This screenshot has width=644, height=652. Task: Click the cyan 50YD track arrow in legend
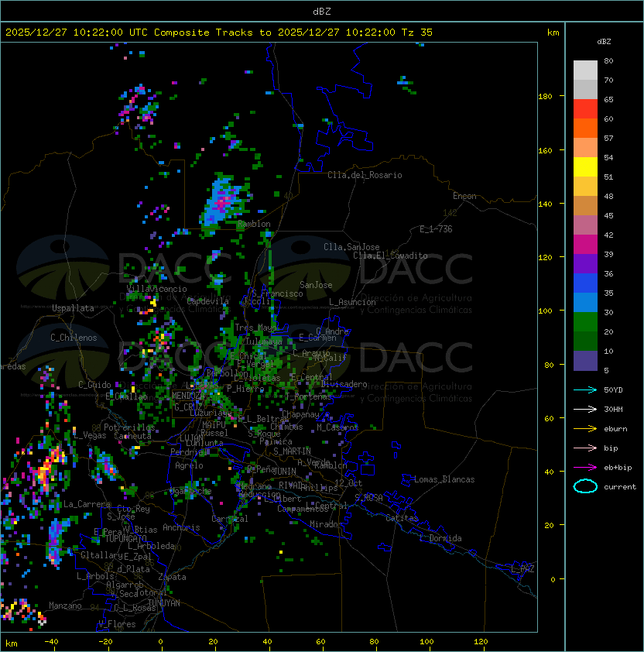point(585,390)
